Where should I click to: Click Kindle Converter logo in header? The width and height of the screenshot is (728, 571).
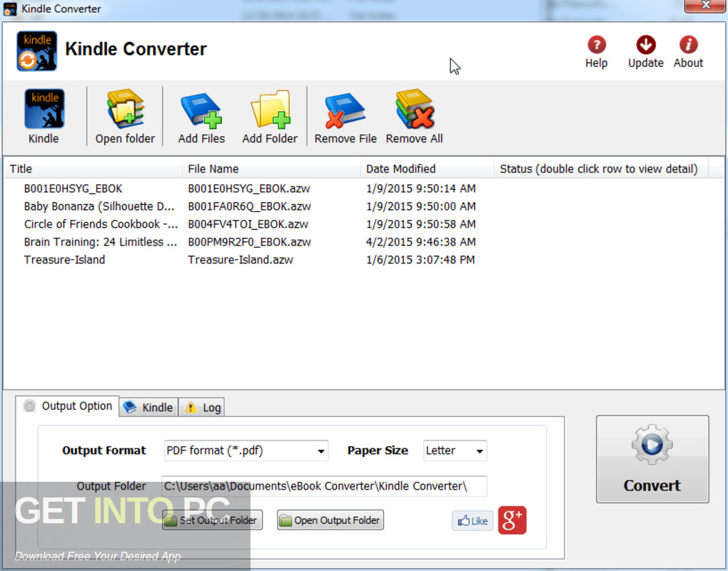36,51
